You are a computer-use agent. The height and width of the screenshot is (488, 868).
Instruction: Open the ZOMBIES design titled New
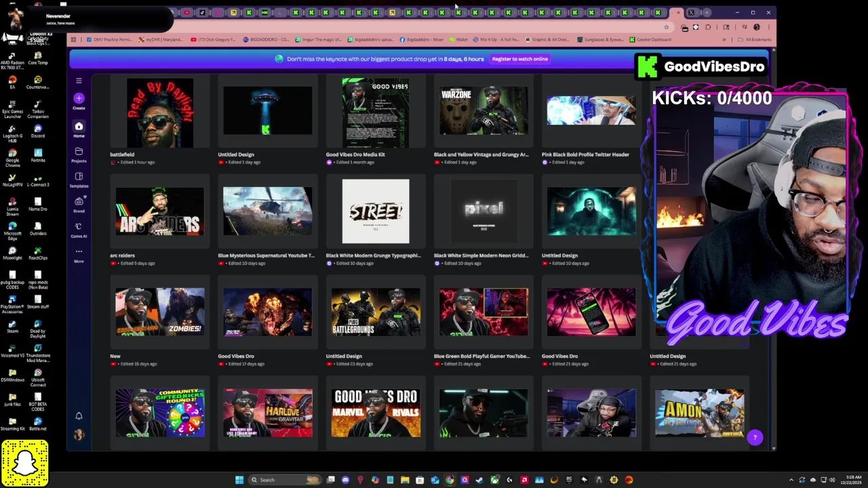[160, 312]
